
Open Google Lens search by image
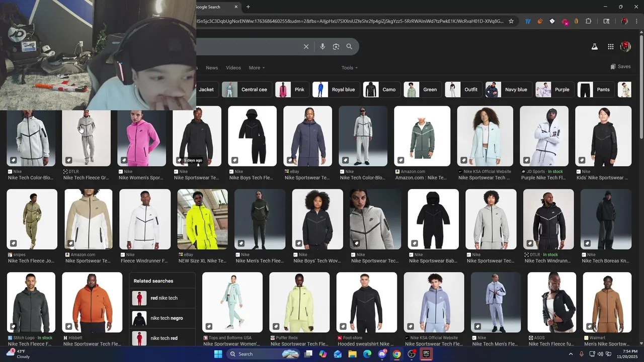tap(336, 47)
